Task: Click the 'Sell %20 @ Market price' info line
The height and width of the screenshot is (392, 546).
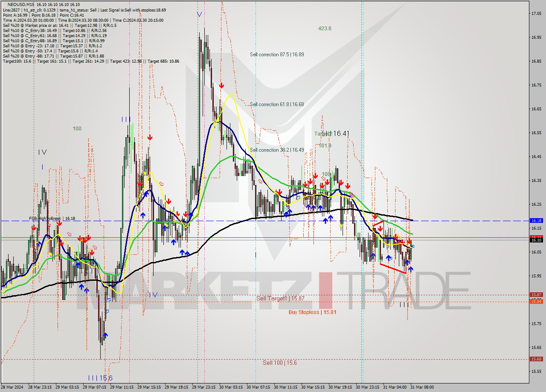Action: (x=60, y=25)
